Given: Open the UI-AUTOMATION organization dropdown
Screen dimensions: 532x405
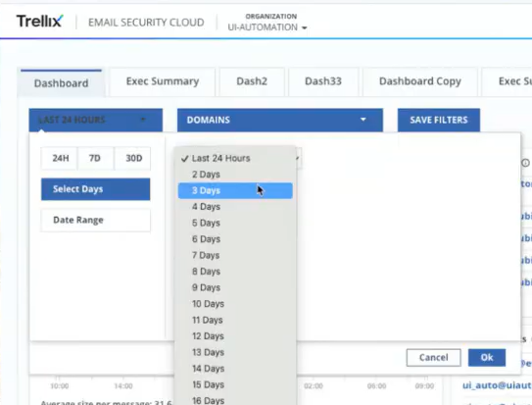Looking at the screenshot, I should (x=267, y=27).
